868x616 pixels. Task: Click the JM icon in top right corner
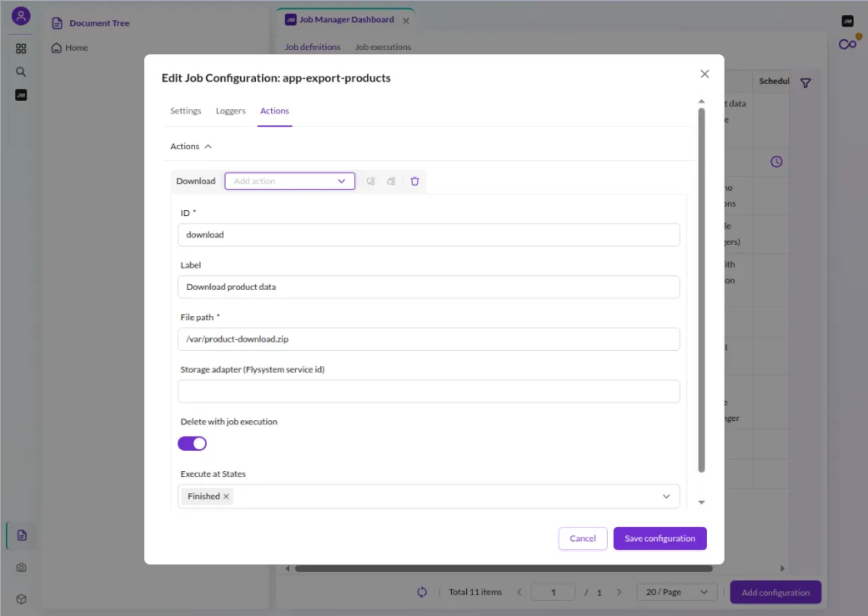(848, 21)
